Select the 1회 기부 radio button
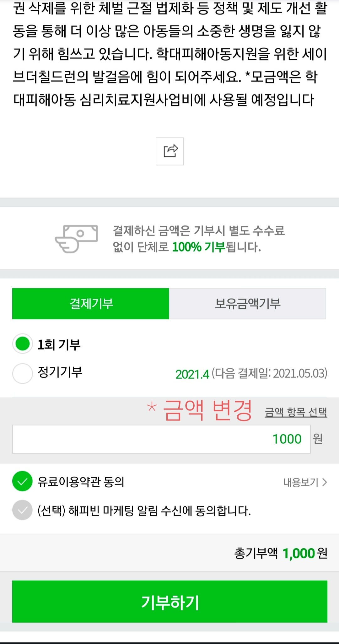The width and height of the screenshot is (339, 644). (x=23, y=344)
